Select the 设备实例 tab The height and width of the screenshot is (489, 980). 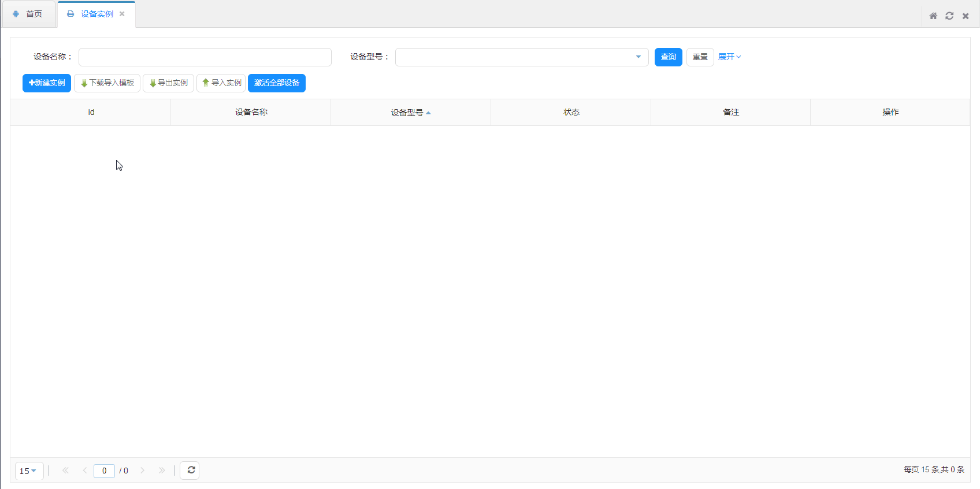(96, 14)
